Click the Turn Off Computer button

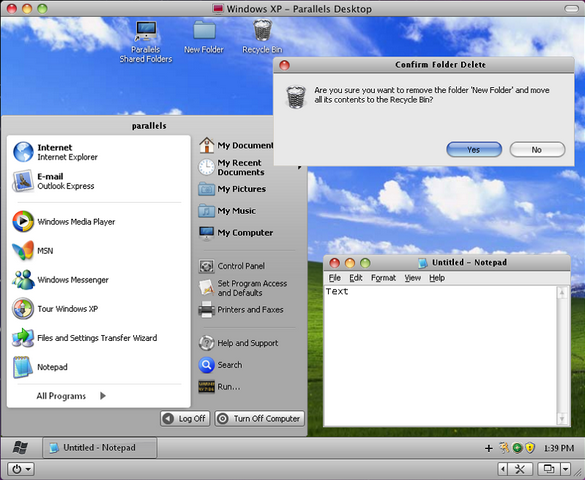tap(260, 418)
